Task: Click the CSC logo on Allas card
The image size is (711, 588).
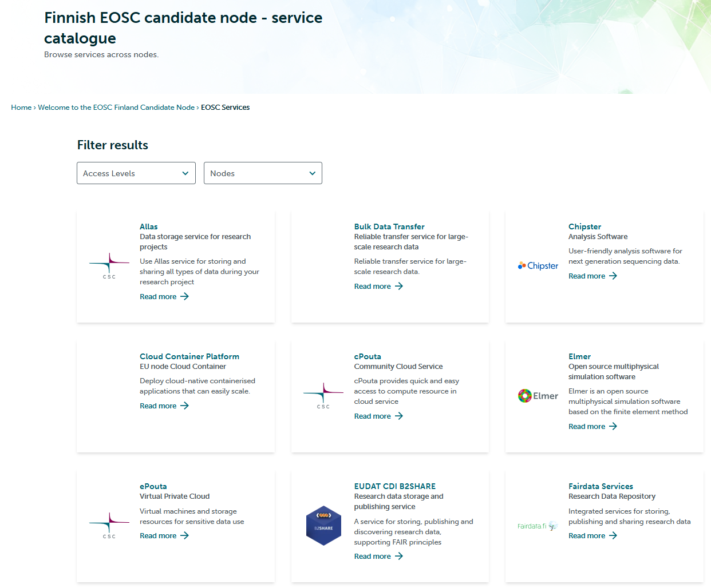Action: [x=109, y=266]
